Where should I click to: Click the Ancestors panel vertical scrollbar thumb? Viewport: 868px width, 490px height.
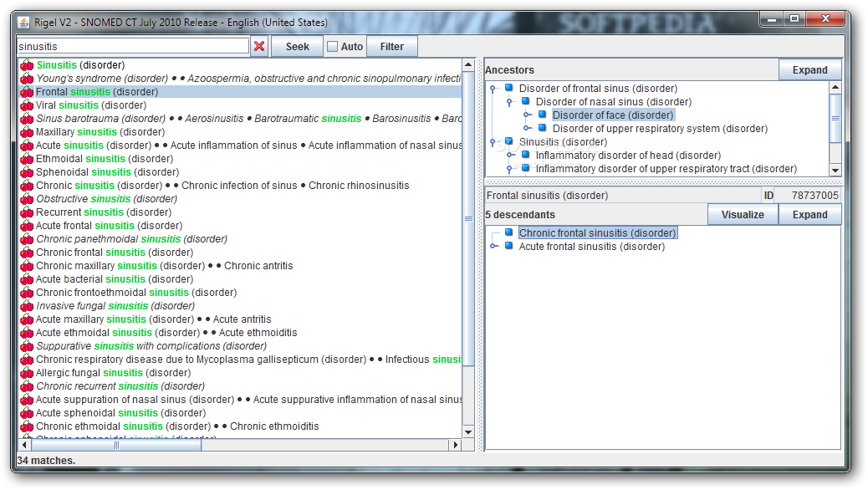point(835,118)
